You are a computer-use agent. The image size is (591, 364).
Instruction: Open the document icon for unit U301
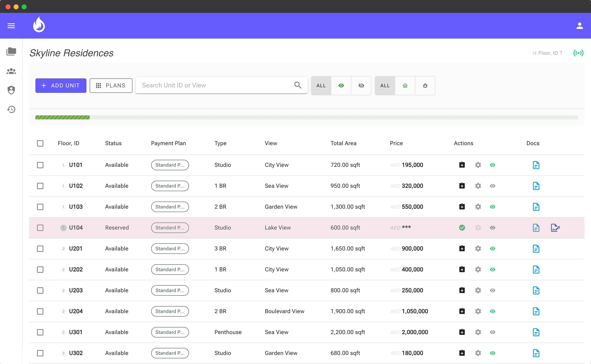click(x=536, y=332)
